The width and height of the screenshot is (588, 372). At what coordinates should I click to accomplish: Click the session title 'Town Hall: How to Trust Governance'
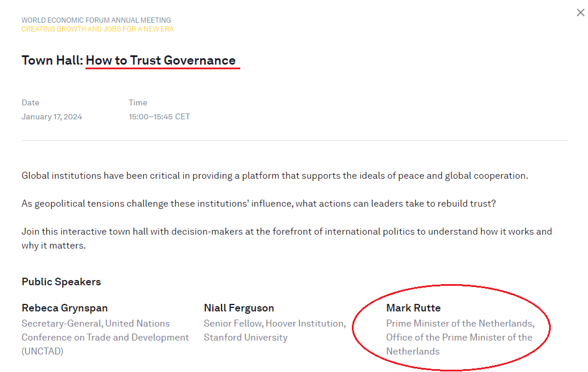[x=129, y=61]
